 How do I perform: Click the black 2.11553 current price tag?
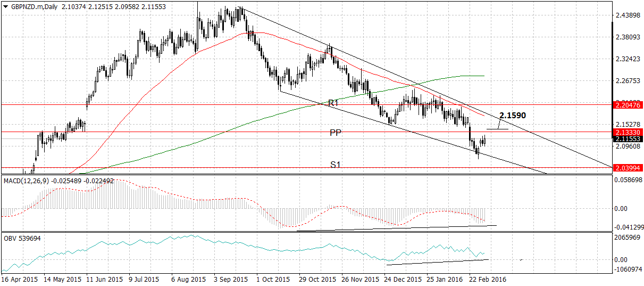click(628, 138)
